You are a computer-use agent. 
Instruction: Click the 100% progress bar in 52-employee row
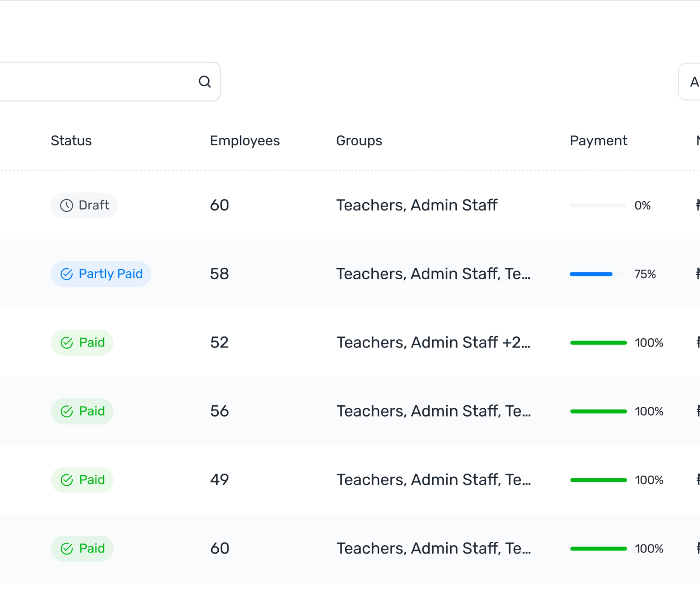coord(598,343)
